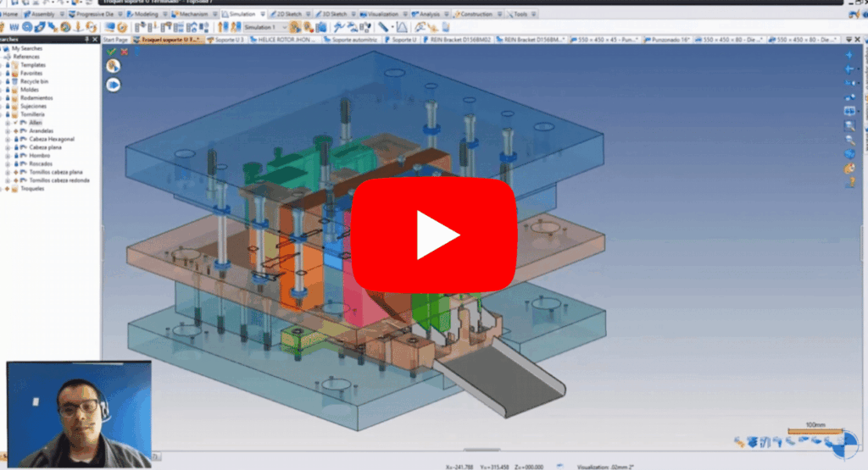Pin the Searches panel

coord(87,40)
